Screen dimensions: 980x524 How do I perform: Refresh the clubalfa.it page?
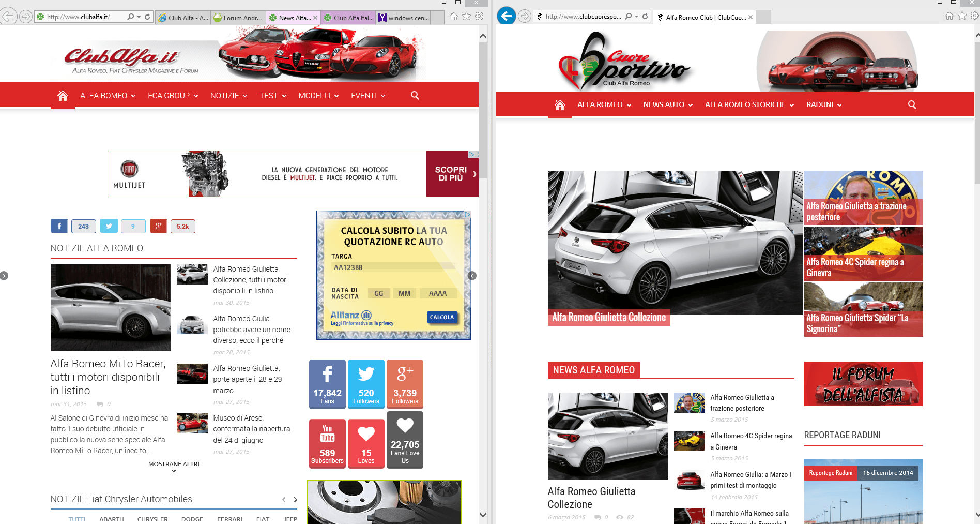pos(147,17)
